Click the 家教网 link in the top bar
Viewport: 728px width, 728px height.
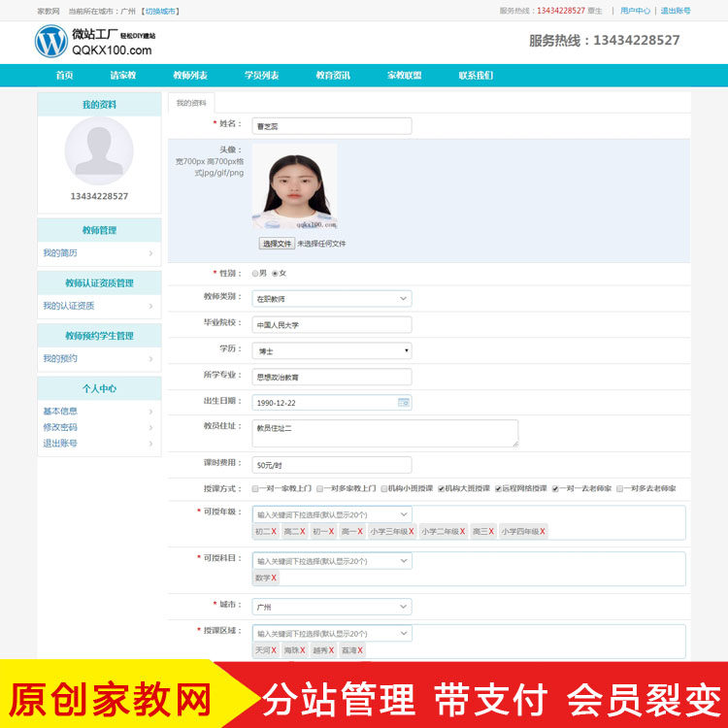[x=49, y=11]
